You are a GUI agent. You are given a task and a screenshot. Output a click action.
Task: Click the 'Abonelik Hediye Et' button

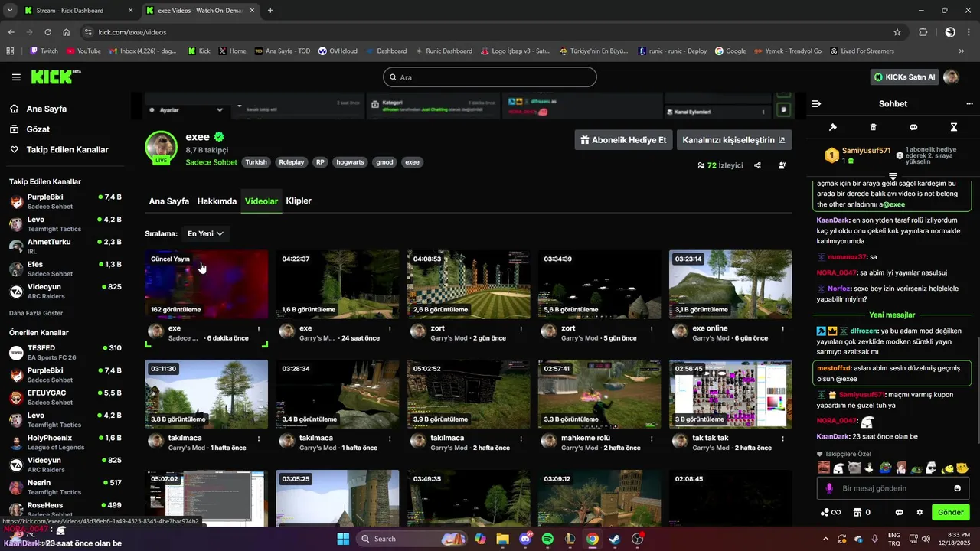pos(623,140)
